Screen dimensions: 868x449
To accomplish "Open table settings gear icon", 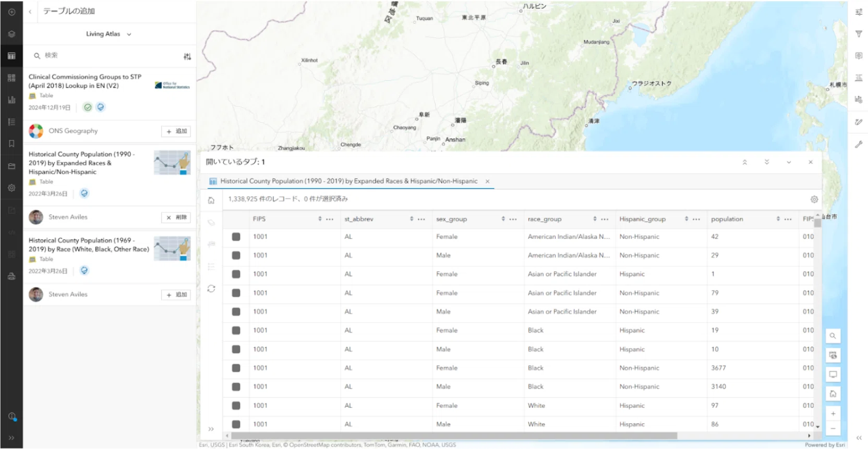I will click(814, 199).
